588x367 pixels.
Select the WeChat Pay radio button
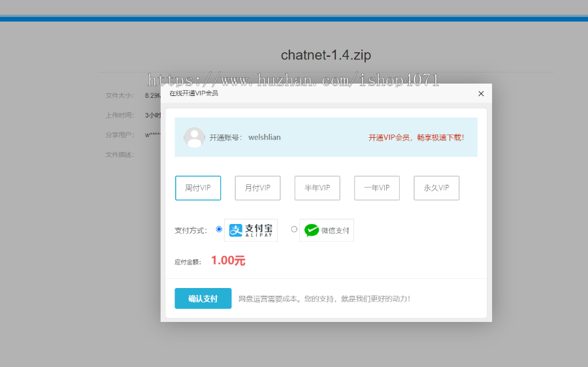[294, 229]
